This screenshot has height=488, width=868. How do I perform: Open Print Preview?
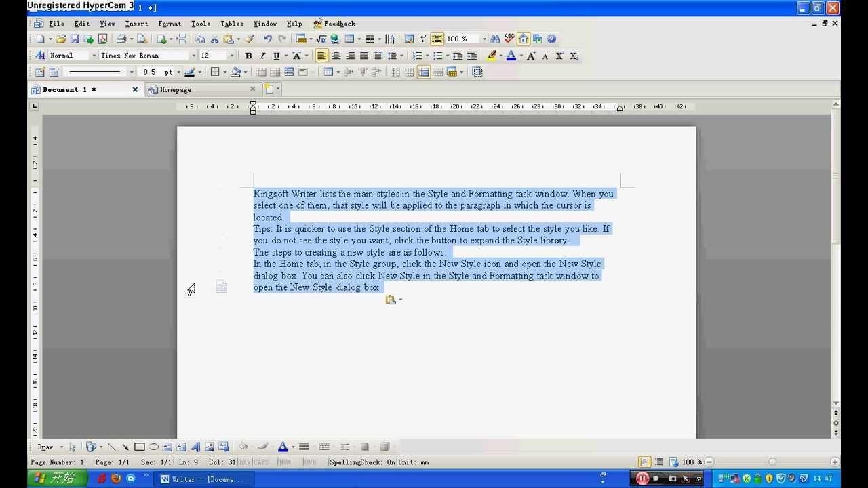[x=142, y=39]
